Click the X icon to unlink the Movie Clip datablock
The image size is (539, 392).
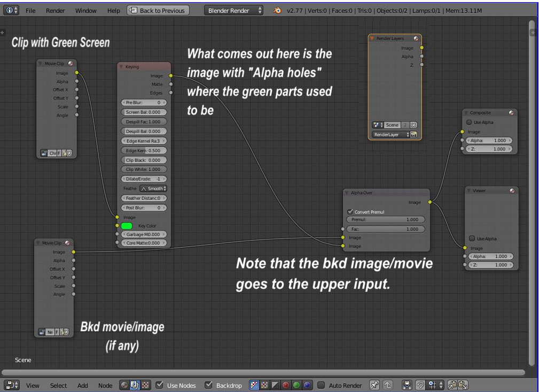[69, 153]
